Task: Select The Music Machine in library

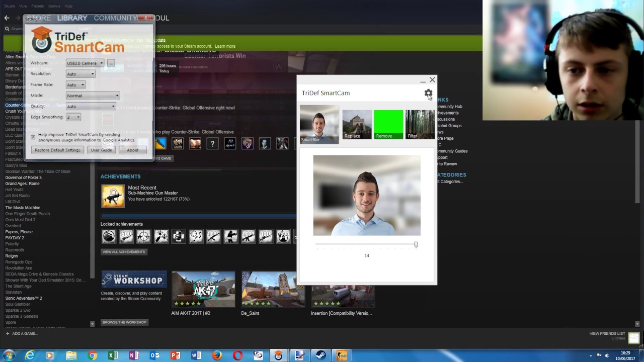Action: click(x=23, y=208)
